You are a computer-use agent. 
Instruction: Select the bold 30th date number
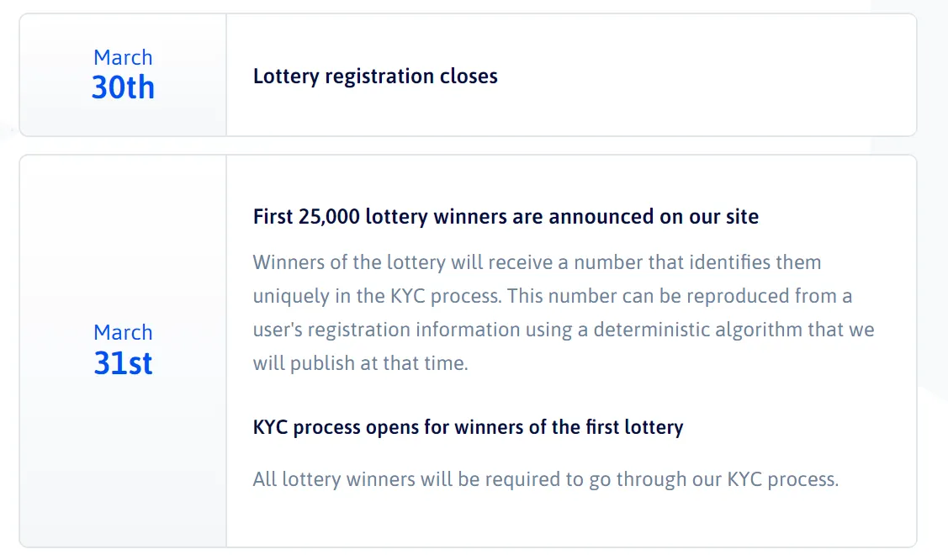pos(123,87)
